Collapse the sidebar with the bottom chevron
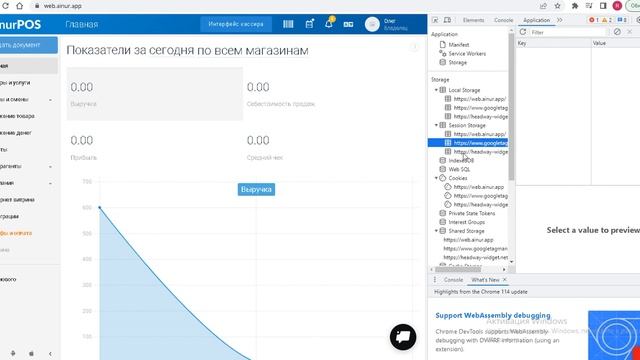 50,353
